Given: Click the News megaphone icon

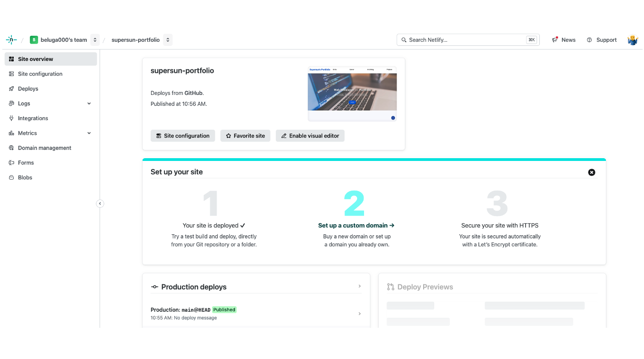Looking at the screenshot, I should [555, 40].
